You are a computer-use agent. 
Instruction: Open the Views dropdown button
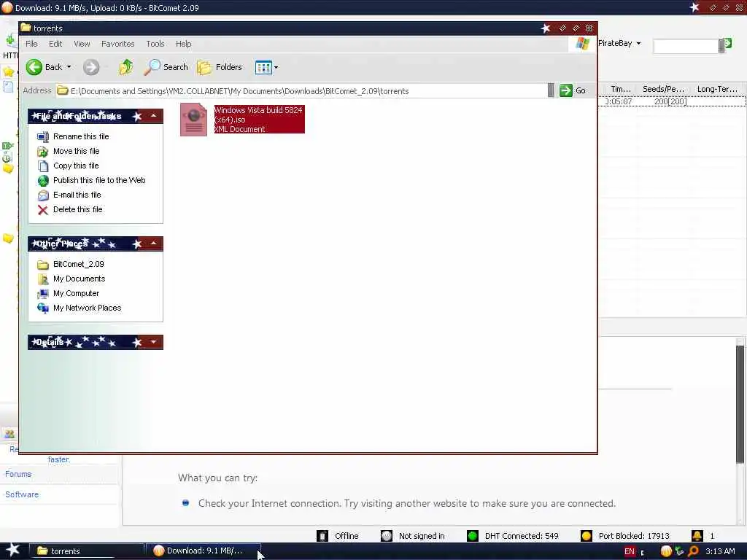(x=267, y=67)
